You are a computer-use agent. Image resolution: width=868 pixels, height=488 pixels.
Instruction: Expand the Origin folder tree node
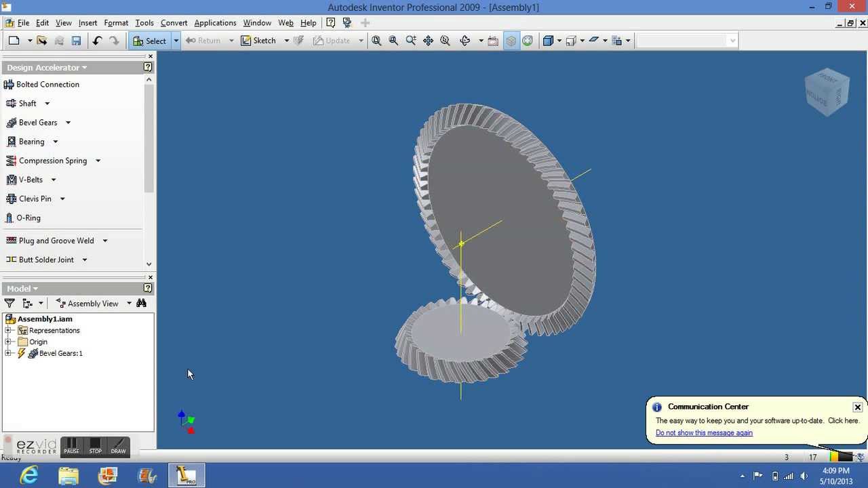tap(8, 342)
